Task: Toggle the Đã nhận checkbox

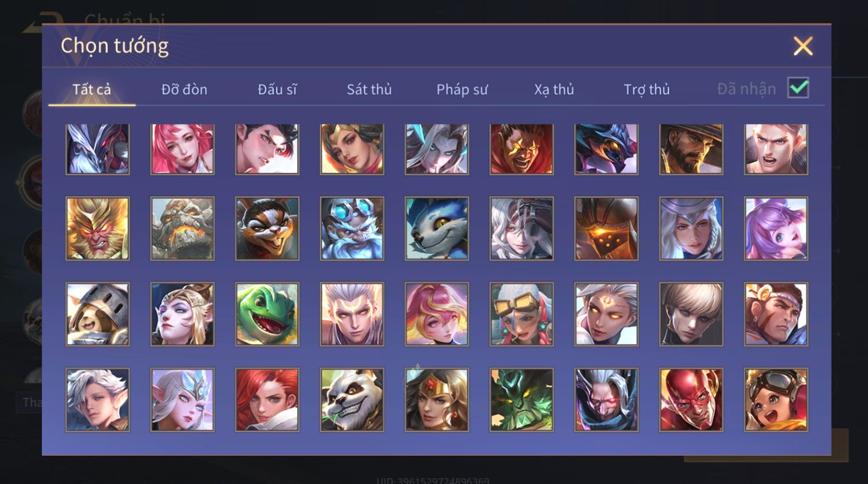Action: click(798, 88)
